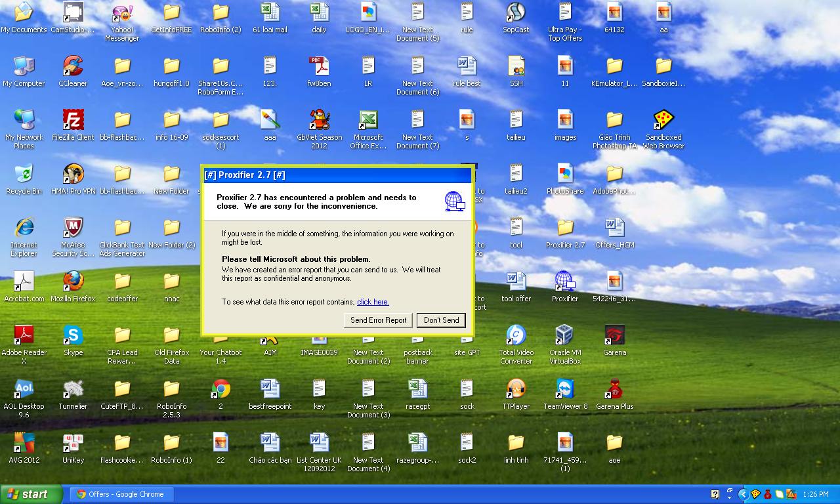Select the Adobe Reader X icon

(x=24, y=345)
